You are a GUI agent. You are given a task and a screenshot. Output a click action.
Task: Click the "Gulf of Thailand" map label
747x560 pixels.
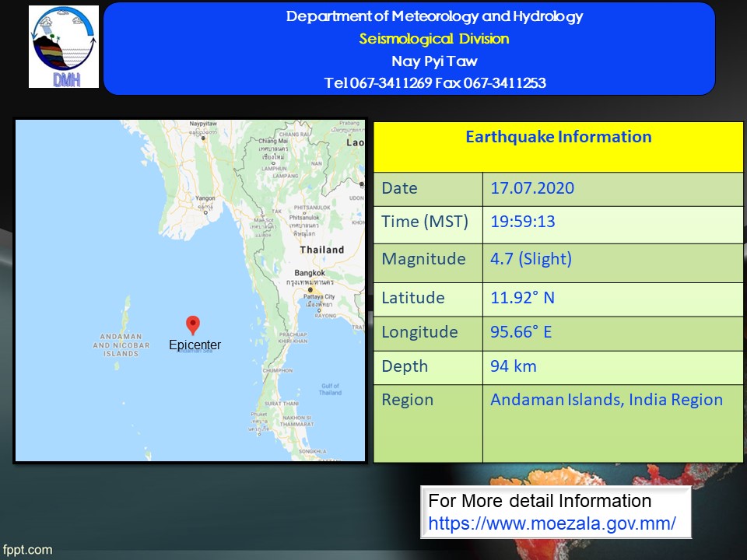pos(330,390)
